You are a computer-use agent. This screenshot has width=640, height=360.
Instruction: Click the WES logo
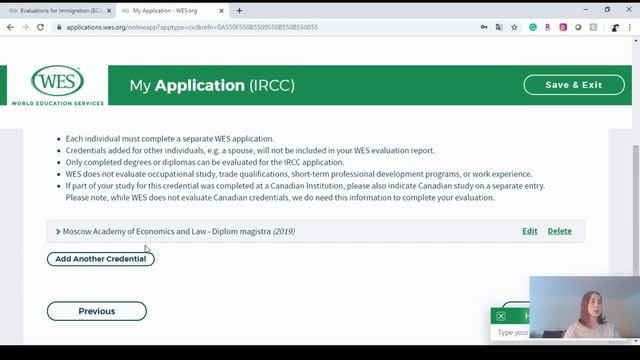[x=58, y=85]
